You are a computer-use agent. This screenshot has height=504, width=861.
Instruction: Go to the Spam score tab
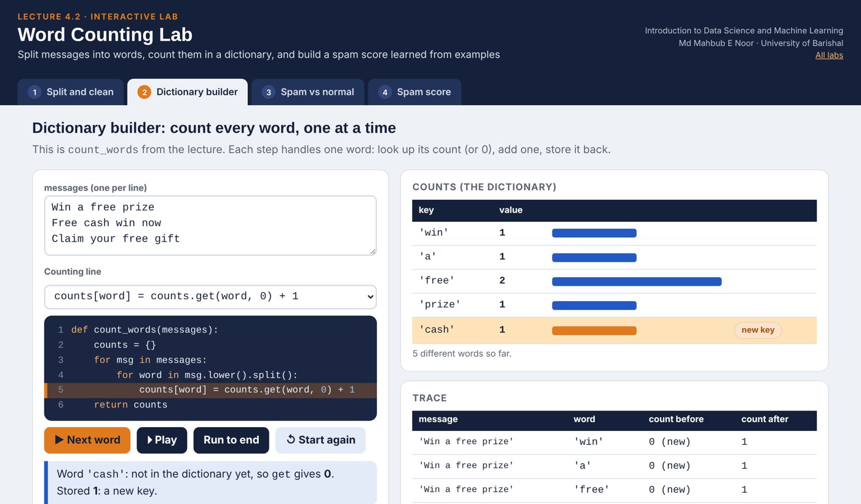click(415, 92)
